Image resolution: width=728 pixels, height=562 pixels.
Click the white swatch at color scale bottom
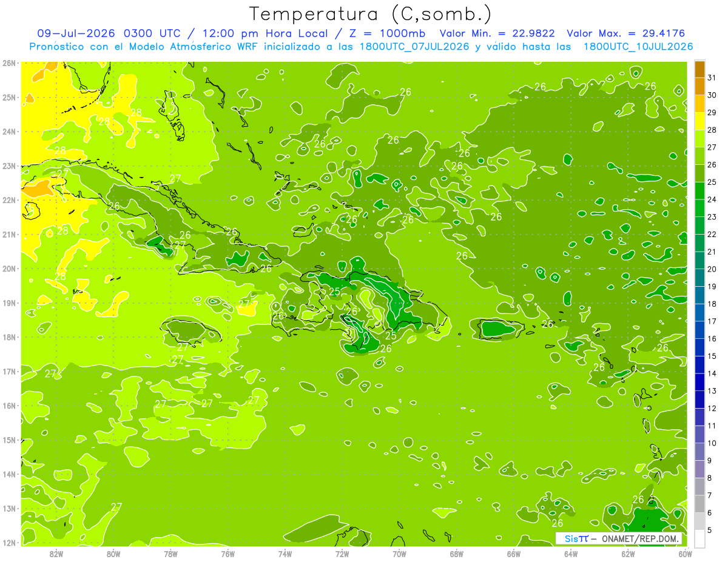(x=699, y=538)
